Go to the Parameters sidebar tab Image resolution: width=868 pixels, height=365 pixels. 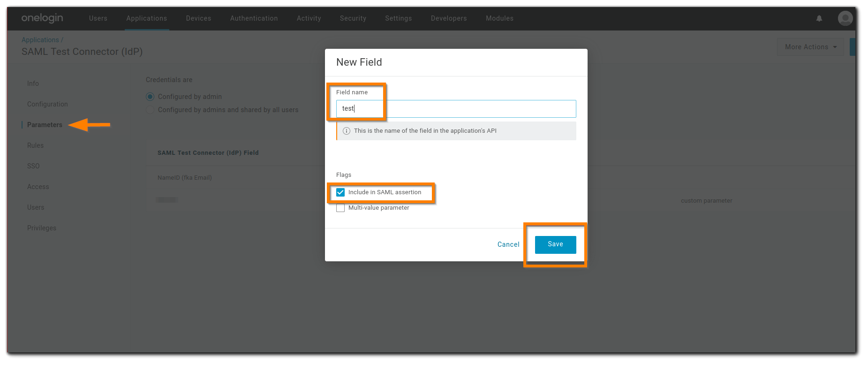tap(45, 125)
